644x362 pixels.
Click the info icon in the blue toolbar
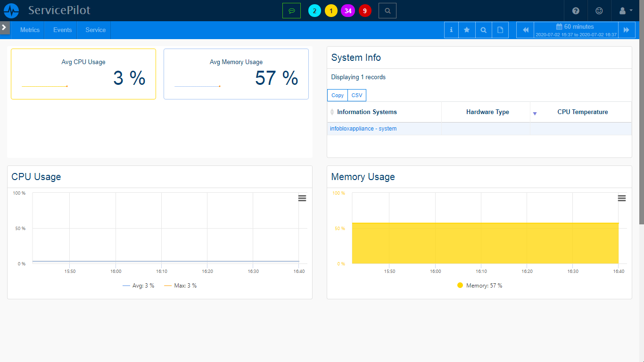pos(451,30)
